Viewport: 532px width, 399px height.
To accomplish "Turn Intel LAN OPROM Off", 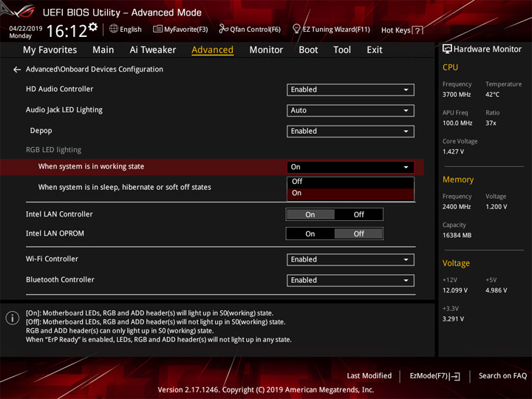I will click(358, 233).
